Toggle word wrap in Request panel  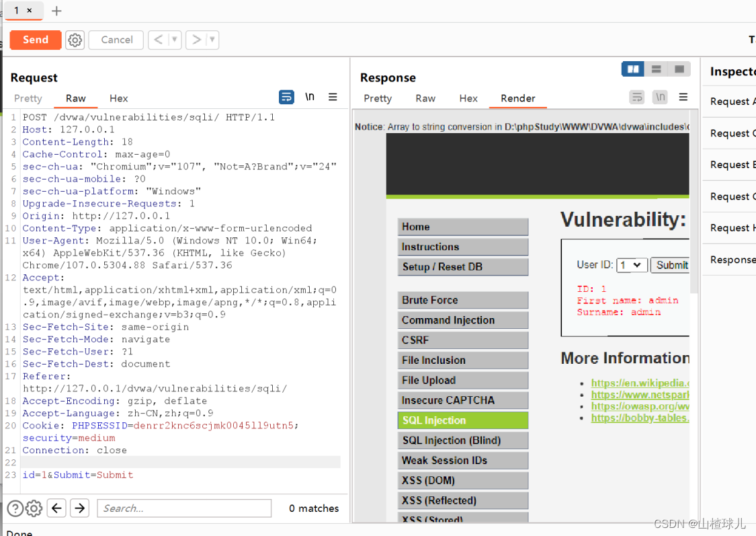(286, 97)
